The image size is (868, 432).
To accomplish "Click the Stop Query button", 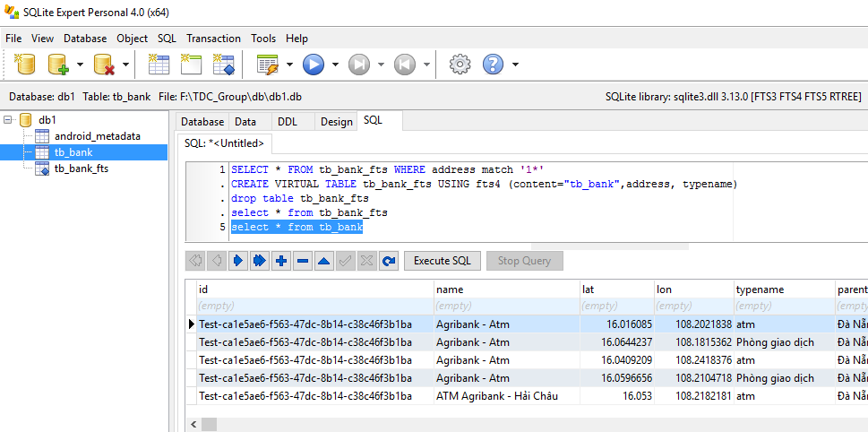I will (x=524, y=261).
